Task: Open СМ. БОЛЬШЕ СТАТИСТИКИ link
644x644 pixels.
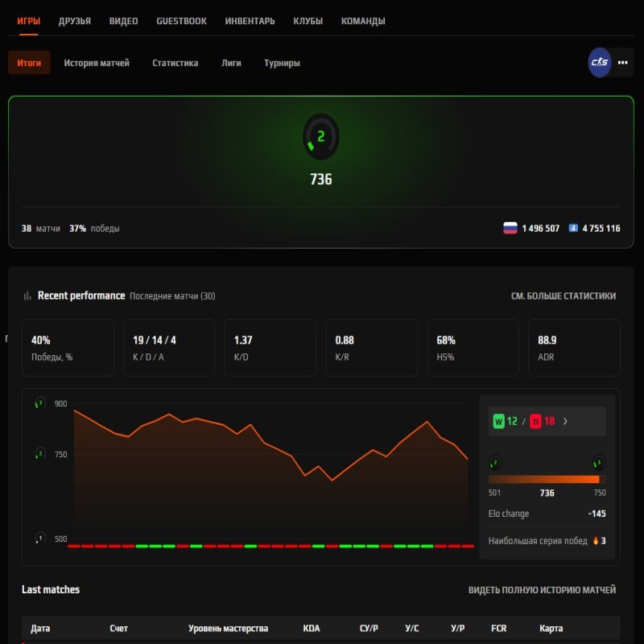Action: [x=563, y=295]
